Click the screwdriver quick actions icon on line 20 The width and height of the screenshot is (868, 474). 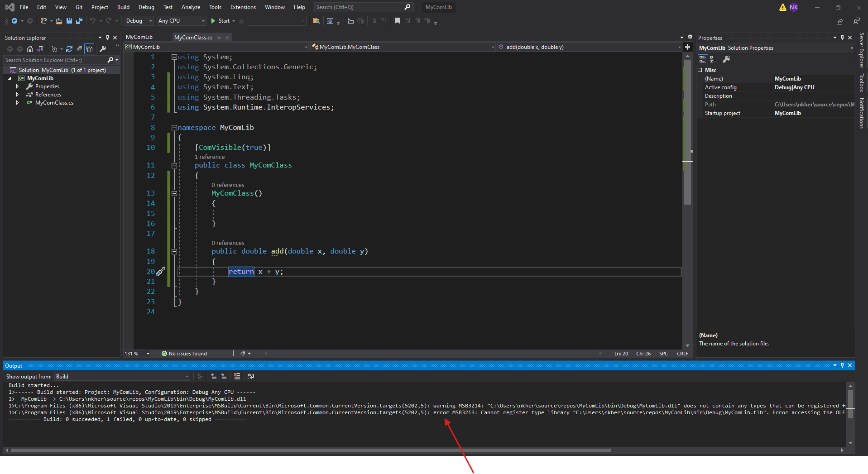tap(161, 271)
